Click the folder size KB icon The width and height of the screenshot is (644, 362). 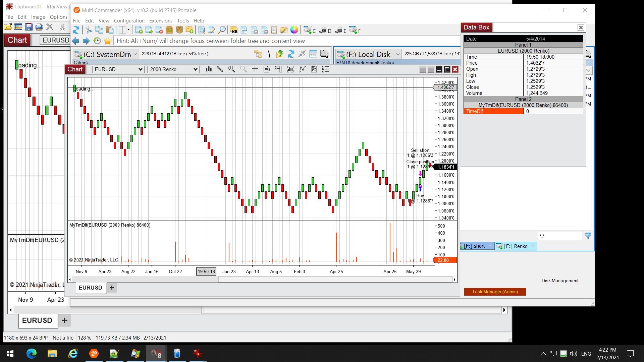[x=234, y=30]
